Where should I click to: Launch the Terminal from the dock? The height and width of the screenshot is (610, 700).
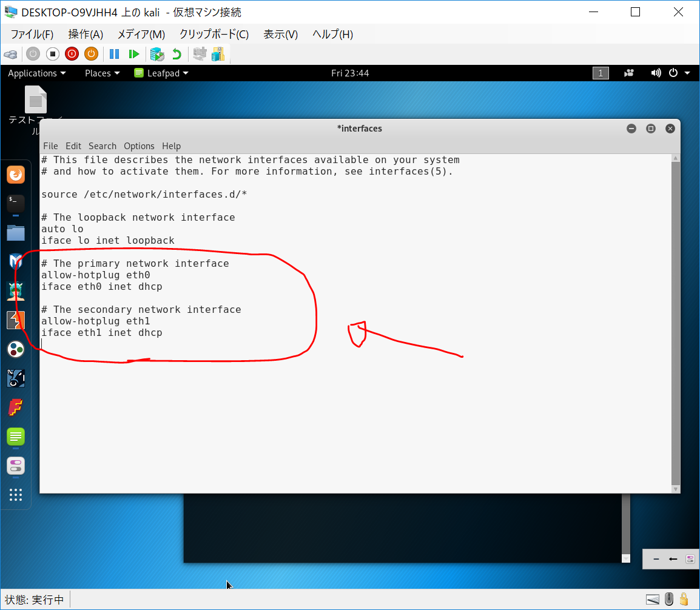click(x=16, y=203)
